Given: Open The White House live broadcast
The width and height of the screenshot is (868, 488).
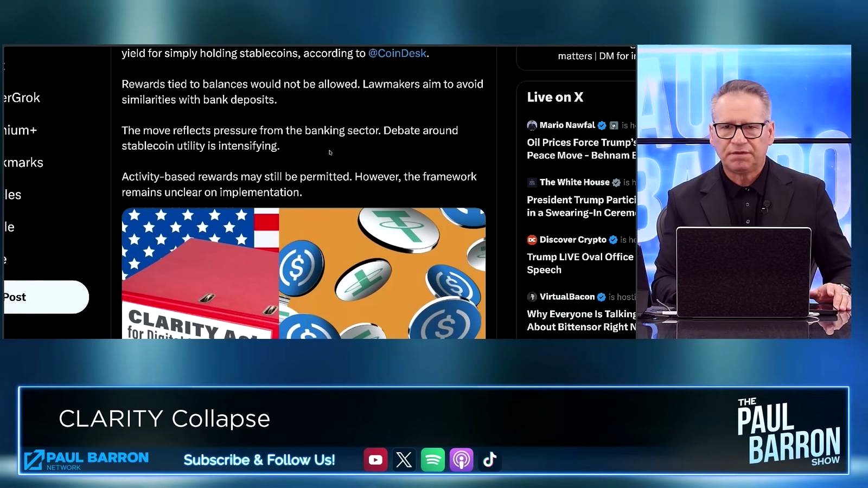Looking at the screenshot, I should click(x=581, y=197).
